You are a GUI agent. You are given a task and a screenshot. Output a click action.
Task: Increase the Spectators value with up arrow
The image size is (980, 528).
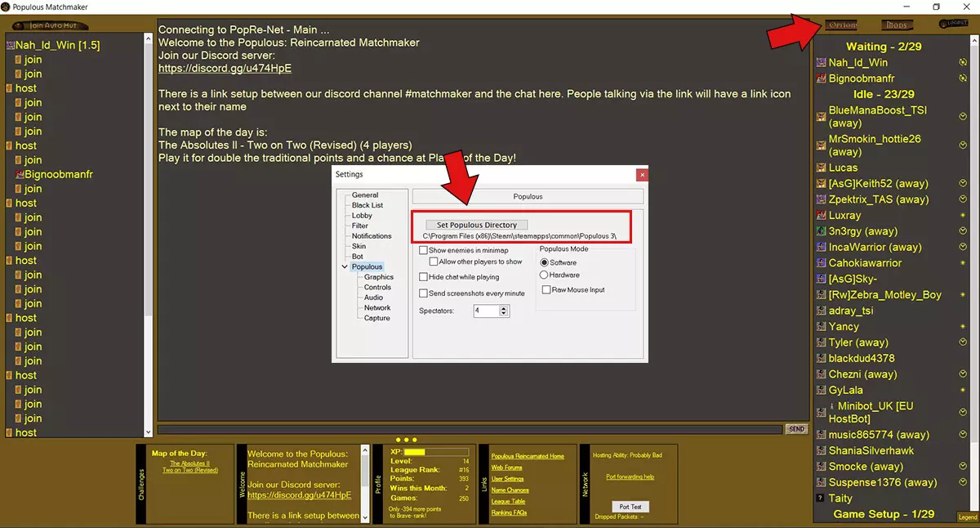click(504, 308)
